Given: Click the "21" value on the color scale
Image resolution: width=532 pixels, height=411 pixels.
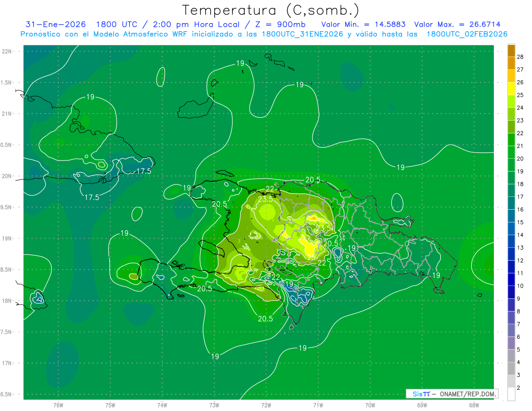Looking at the screenshot, I should 520,146.
